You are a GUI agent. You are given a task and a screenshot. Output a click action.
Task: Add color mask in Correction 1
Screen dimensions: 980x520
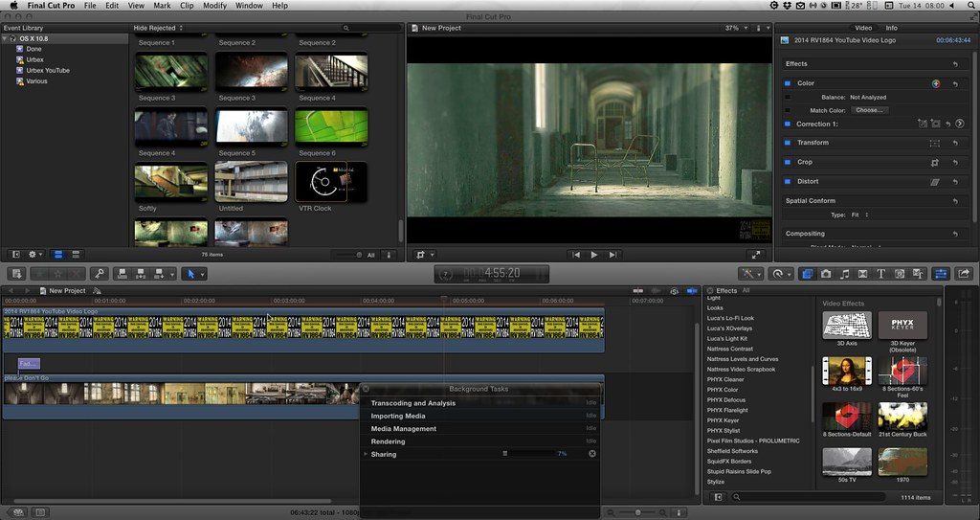923,124
